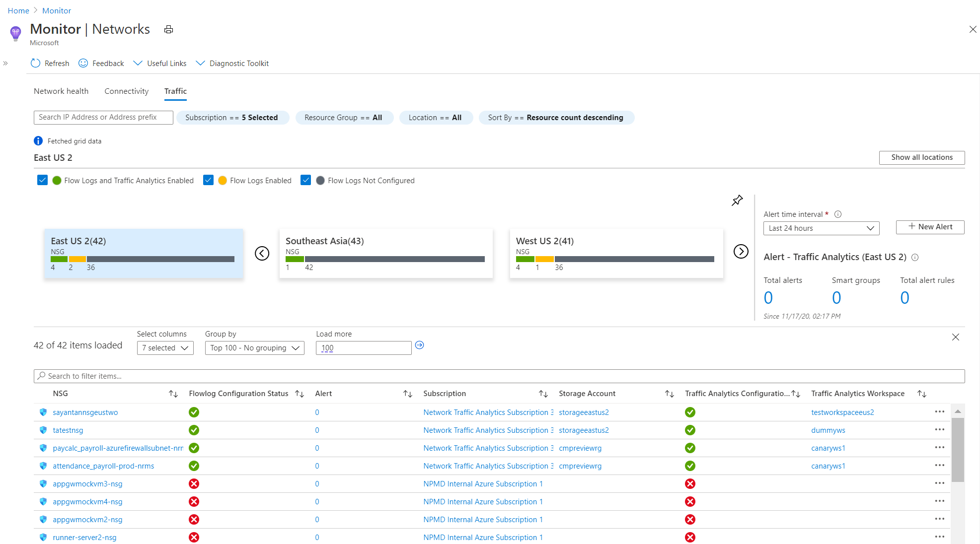
Task: Open the Group by dropdown
Action: [254, 348]
